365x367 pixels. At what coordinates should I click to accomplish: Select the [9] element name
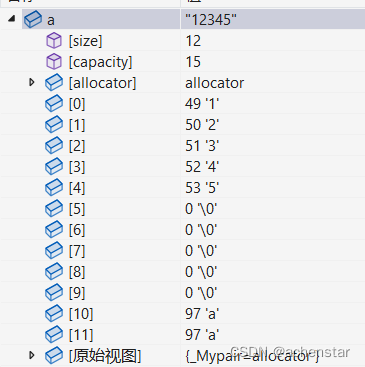coord(77,293)
